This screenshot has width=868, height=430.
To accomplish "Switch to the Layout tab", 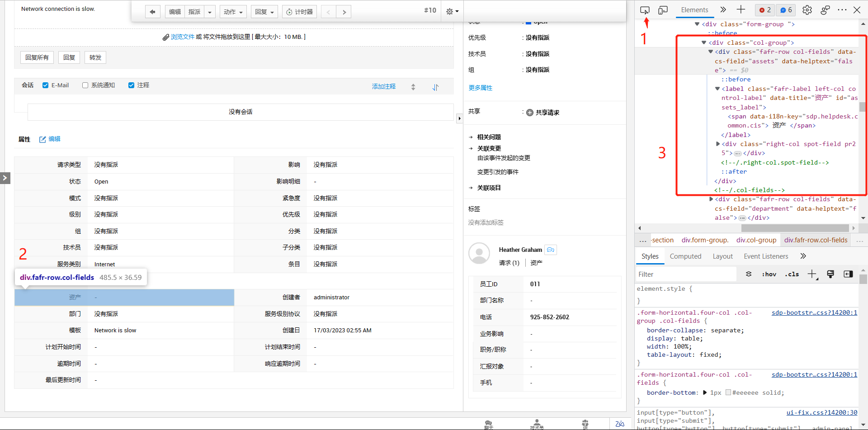I will pyautogui.click(x=722, y=256).
